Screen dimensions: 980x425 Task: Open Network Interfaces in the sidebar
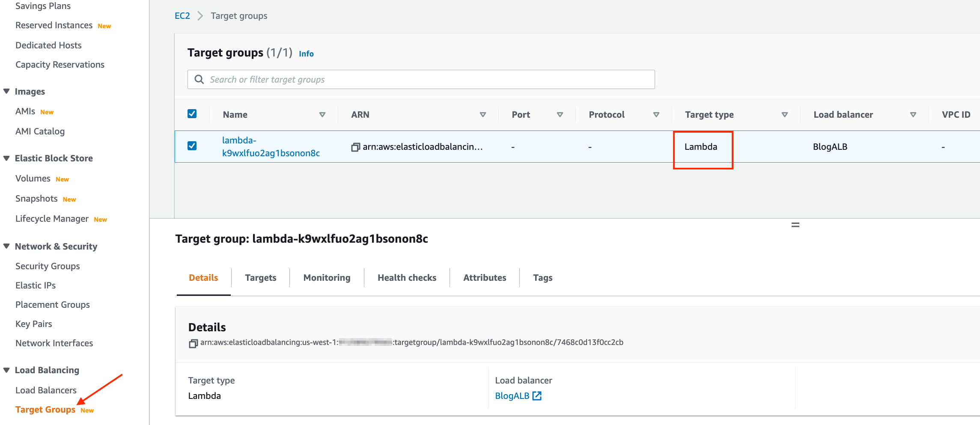pos(54,343)
